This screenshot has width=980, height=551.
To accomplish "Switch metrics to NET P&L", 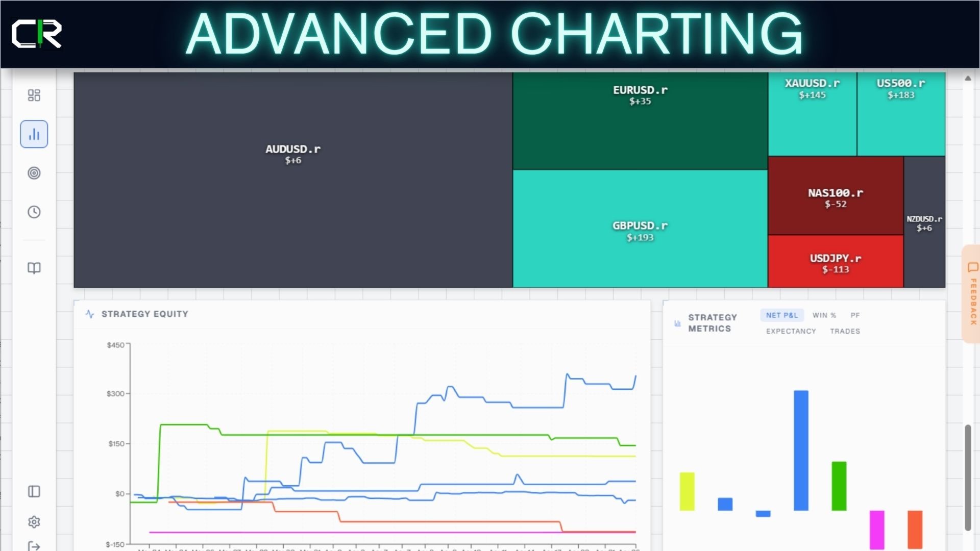I will coord(781,315).
